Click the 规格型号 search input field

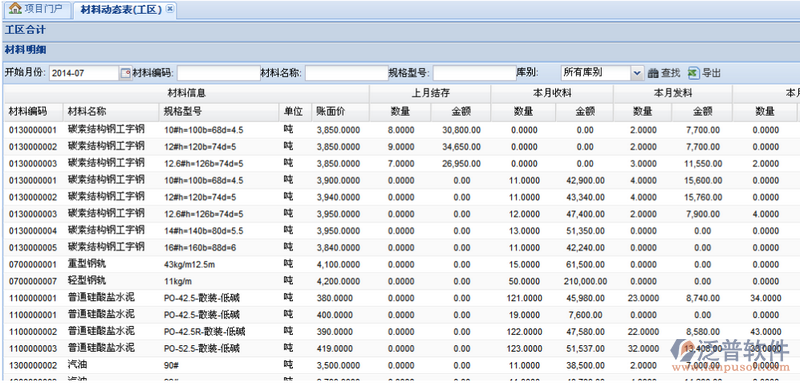point(474,73)
